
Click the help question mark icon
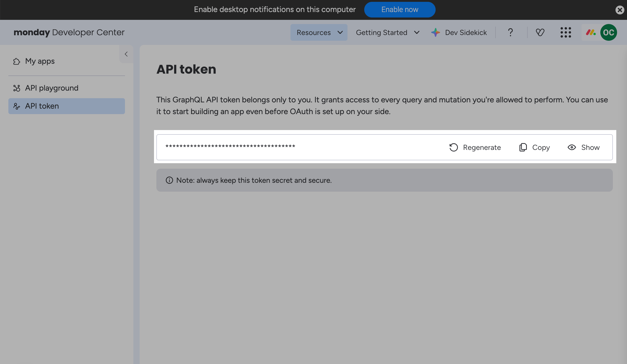pyautogui.click(x=510, y=32)
